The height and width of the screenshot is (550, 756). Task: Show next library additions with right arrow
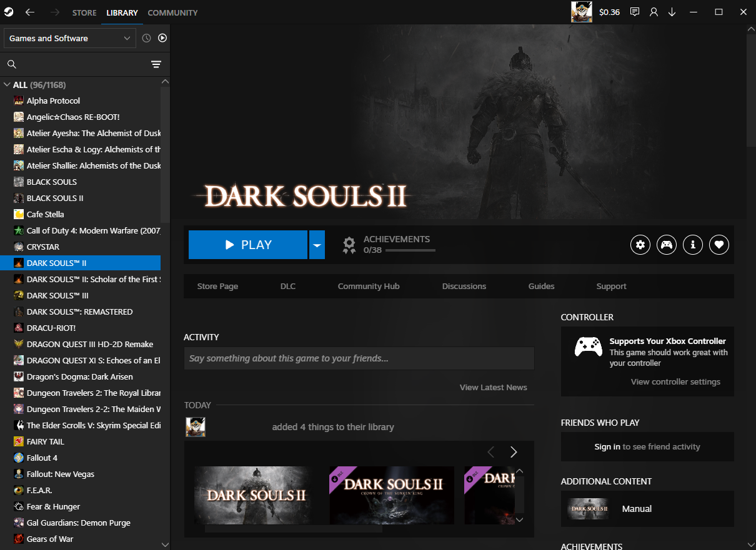click(x=514, y=452)
